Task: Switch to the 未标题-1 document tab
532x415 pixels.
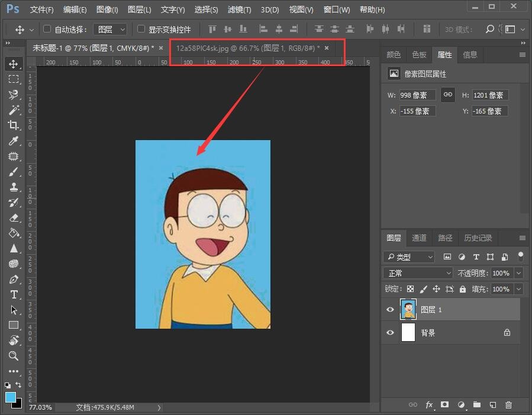Action: (92, 47)
